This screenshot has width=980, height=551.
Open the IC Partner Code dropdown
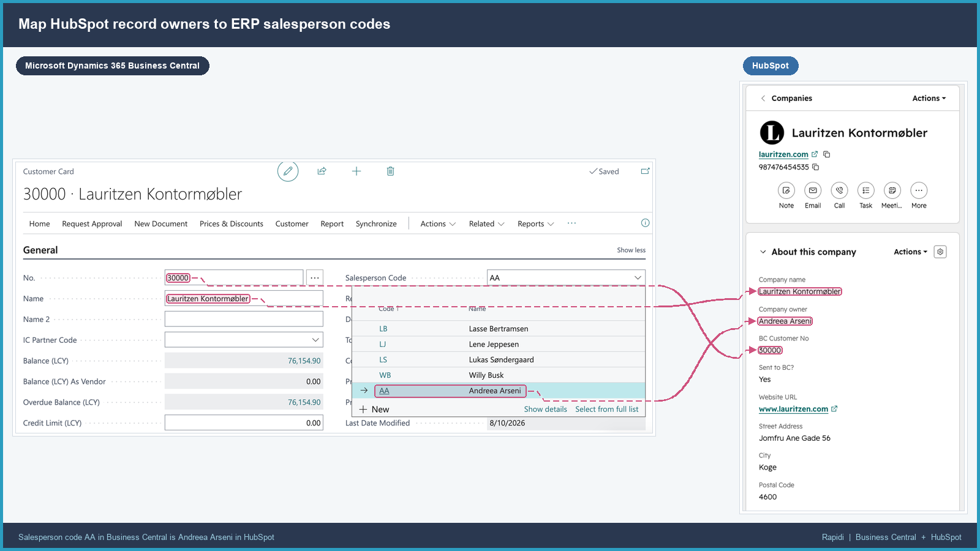315,340
